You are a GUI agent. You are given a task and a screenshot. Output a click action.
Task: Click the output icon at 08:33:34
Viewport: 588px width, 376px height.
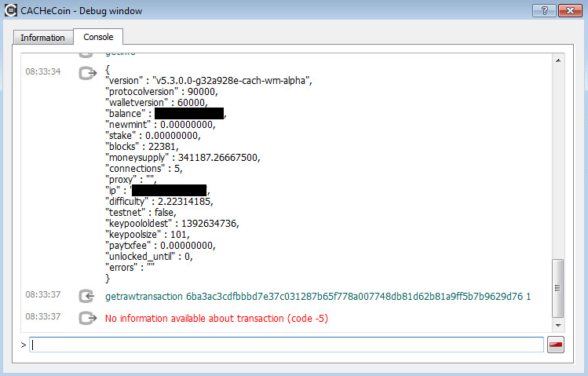pyautogui.click(x=87, y=72)
